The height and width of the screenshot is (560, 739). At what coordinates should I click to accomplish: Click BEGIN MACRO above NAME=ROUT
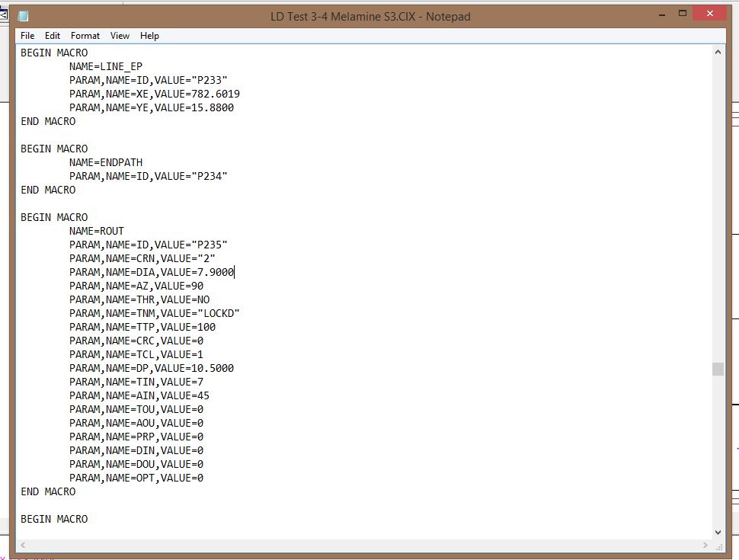[54, 217]
